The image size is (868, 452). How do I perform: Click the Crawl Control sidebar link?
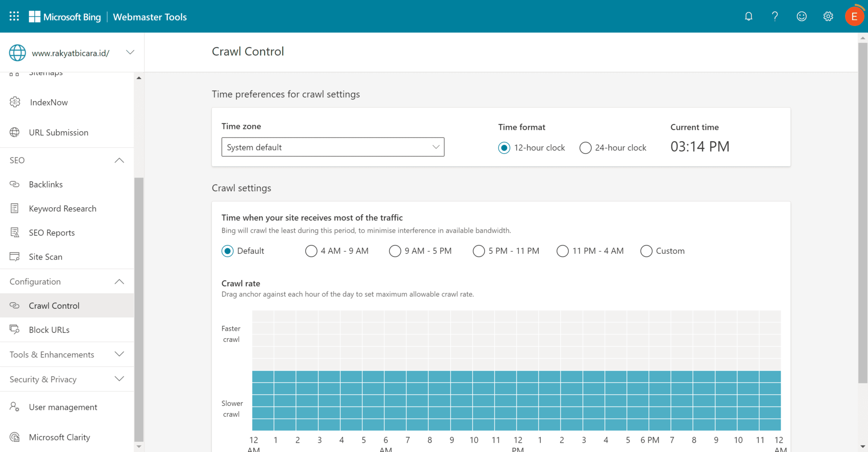click(x=54, y=305)
